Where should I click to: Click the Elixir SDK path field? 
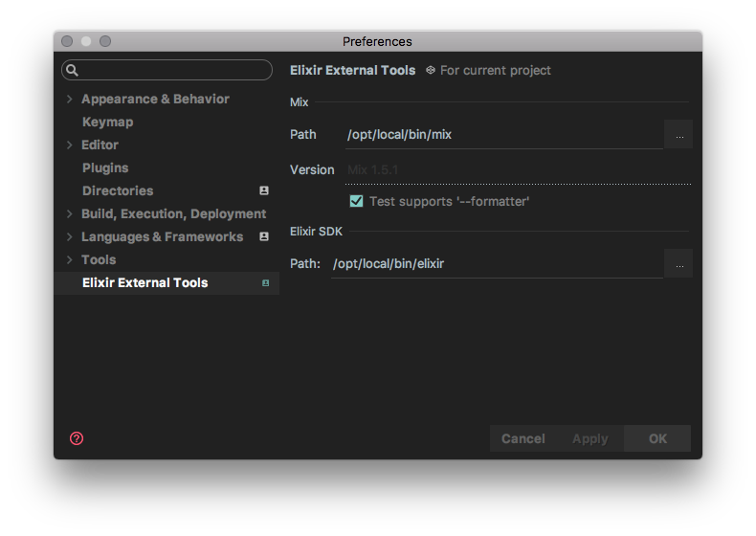point(496,263)
